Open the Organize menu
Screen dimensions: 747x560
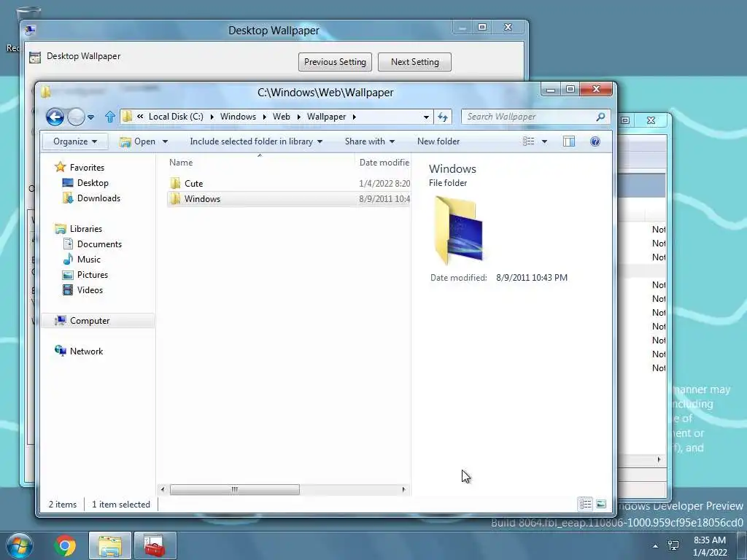point(75,141)
